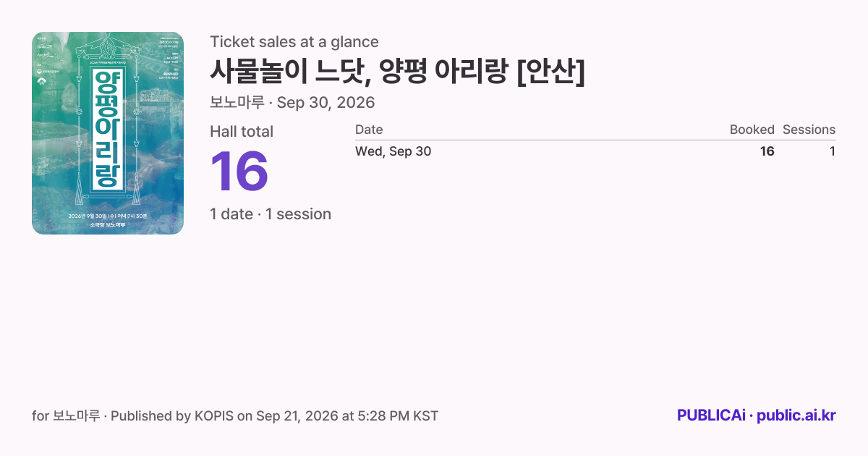Screen dimensions: 868x456
Task: Click the 'Hall total' label
Action: (242, 131)
